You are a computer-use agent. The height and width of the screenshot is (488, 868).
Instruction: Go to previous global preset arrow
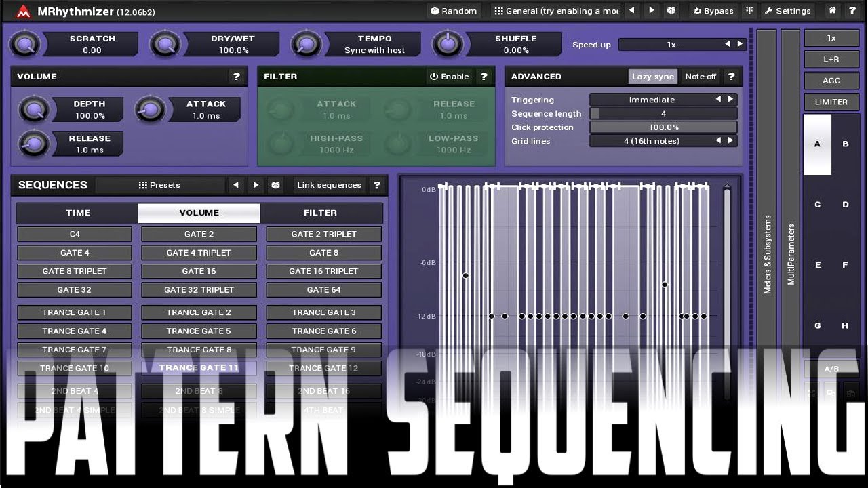tap(632, 11)
